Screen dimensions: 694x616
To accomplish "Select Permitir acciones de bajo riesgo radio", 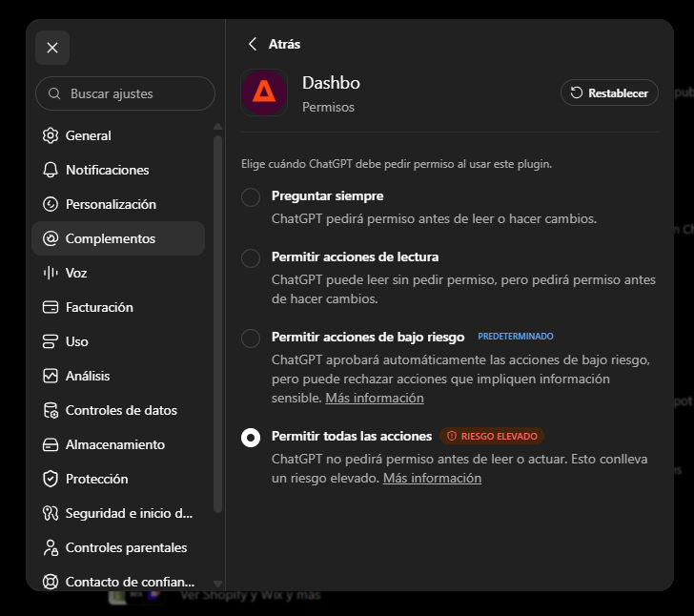I will point(251,339).
